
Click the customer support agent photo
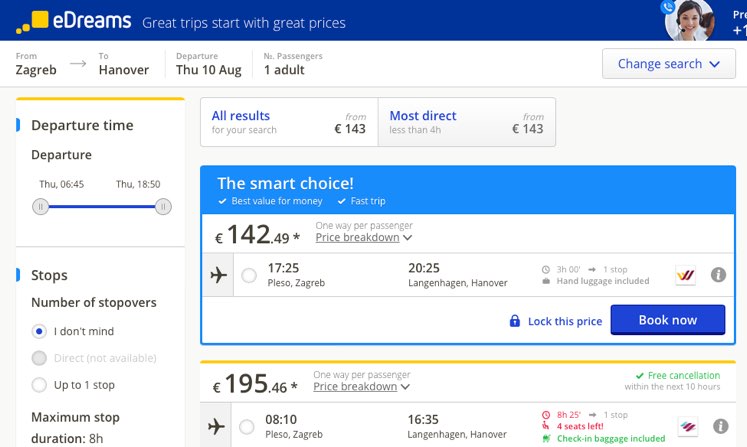[x=689, y=20]
